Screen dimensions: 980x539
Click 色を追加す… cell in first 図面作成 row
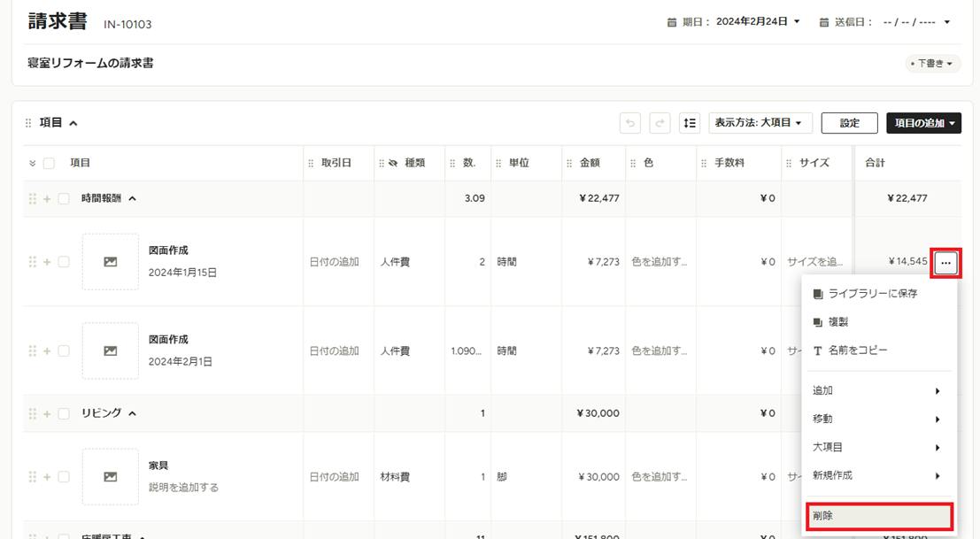(660, 262)
